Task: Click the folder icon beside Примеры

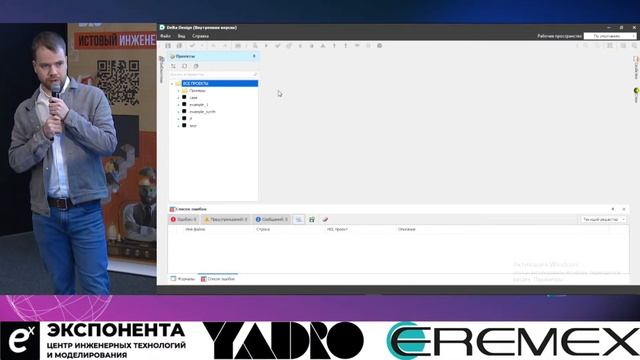Action: [184, 90]
